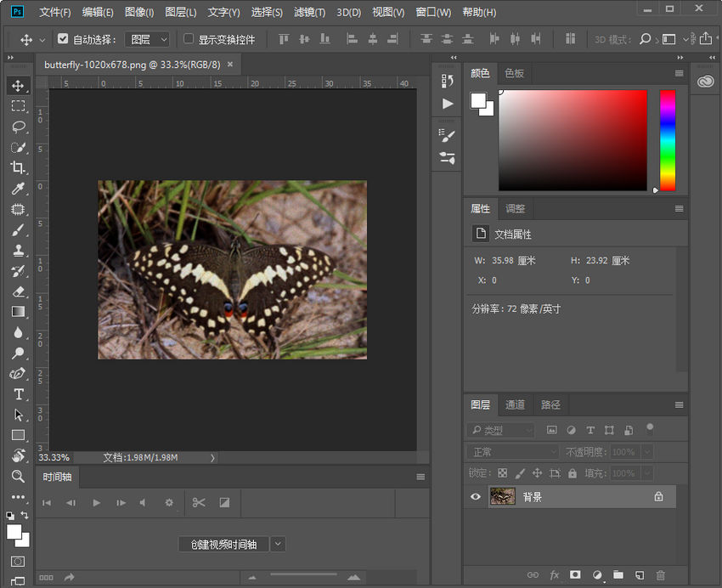Add a layer mask
The height and width of the screenshot is (588, 722).
pyautogui.click(x=575, y=574)
